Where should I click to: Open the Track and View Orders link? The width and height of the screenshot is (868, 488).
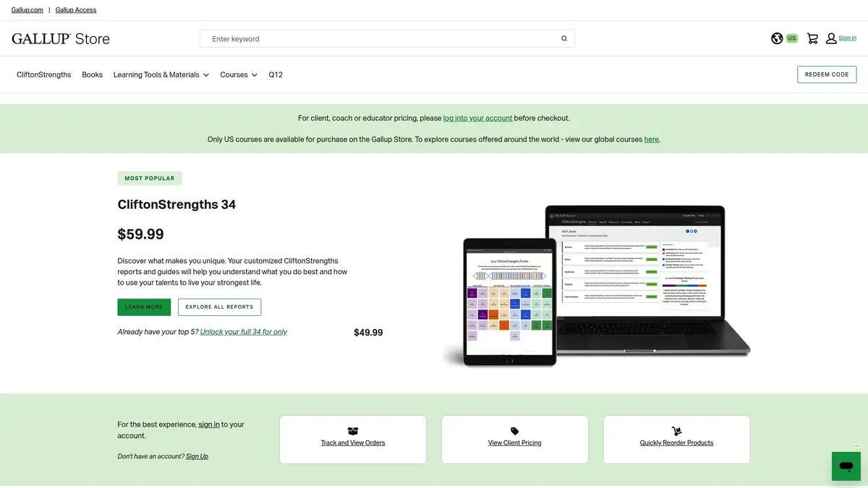353,443
